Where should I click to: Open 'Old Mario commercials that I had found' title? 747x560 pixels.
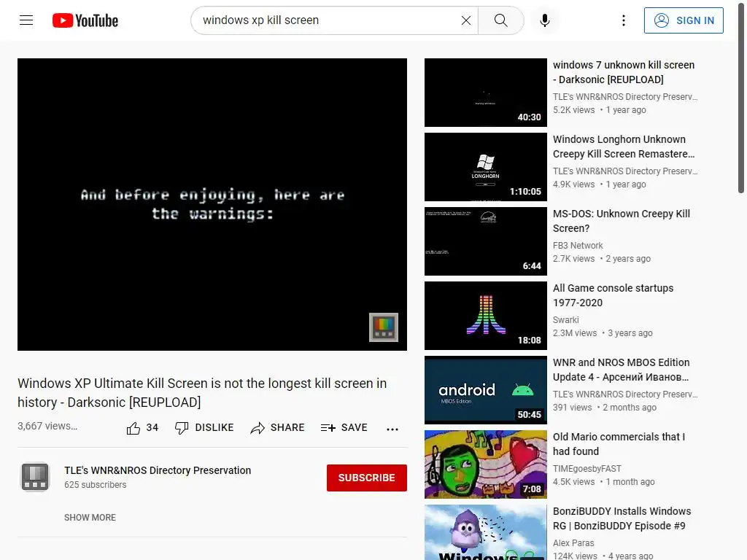pyautogui.click(x=619, y=443)
